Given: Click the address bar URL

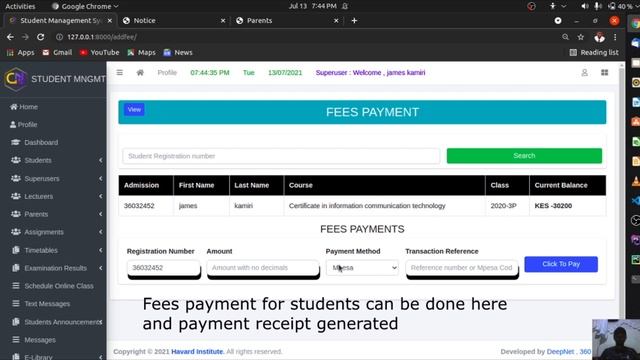Looking at the screenshot, I should tap(102, 37).
